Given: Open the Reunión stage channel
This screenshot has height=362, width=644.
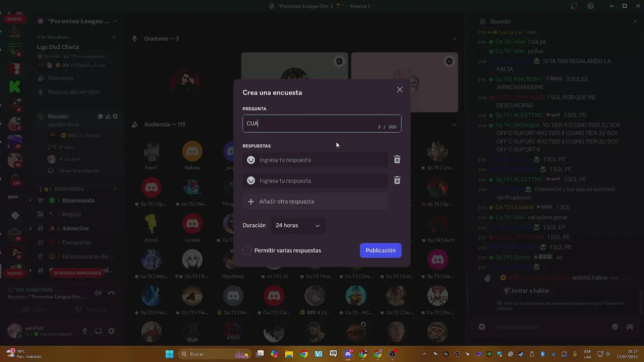Looking at the screenshot, I should coord(58,116).
